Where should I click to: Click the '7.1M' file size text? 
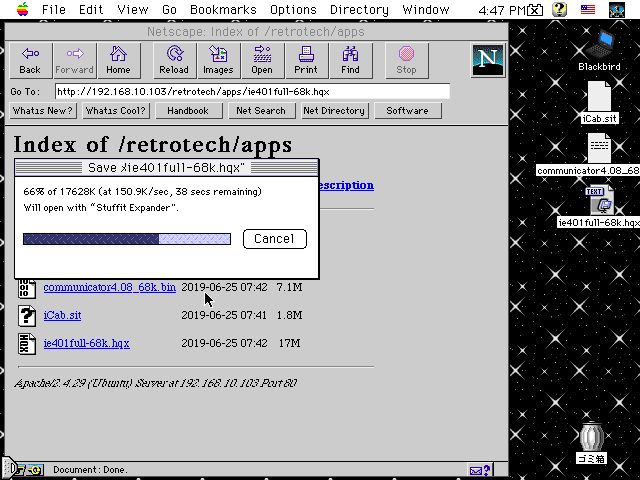pos(289,287)
